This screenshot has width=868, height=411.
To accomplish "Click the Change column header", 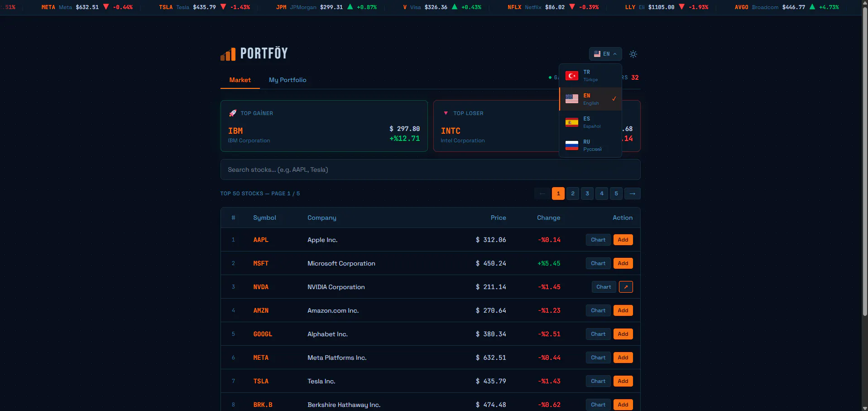I will [x=549, y=218].
